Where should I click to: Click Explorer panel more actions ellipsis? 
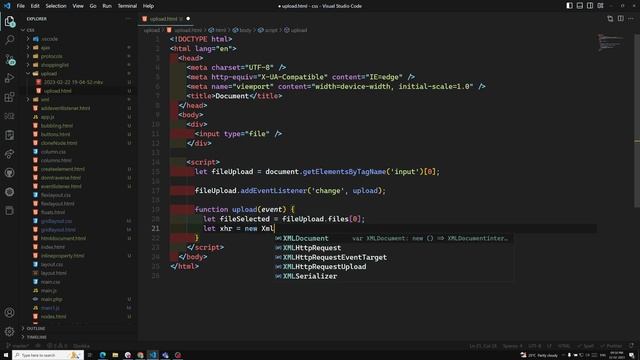click(128, 19)
